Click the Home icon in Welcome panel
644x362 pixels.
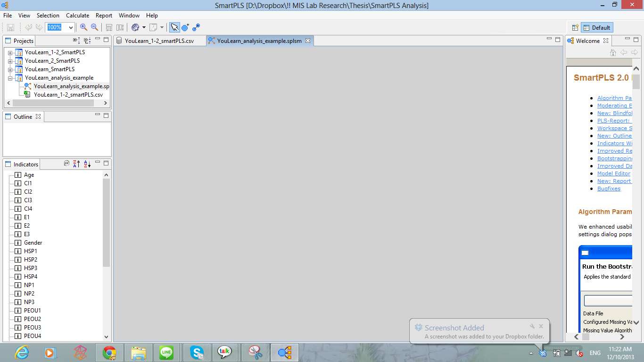[613, 52]
